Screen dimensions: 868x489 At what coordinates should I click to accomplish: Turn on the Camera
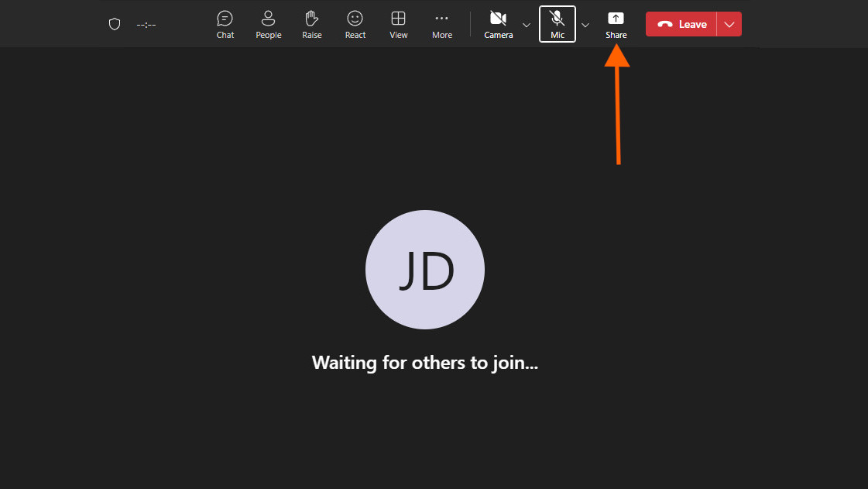[x=498, y=24]
